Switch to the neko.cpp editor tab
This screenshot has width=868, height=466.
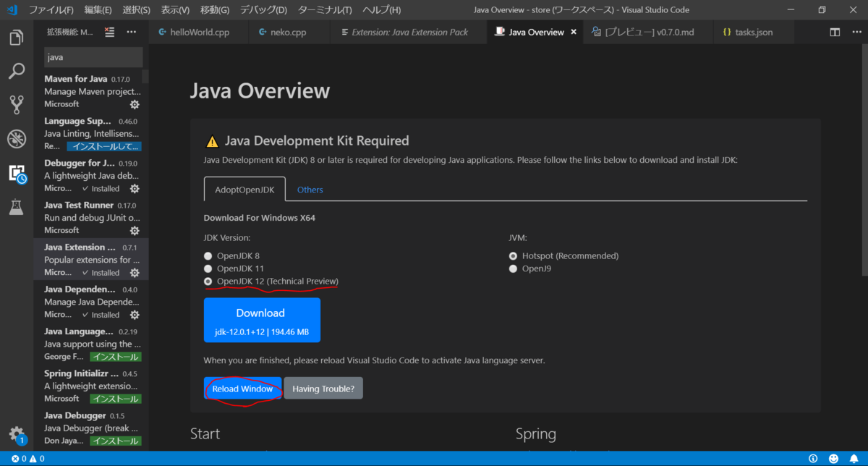tap(289, 32)
